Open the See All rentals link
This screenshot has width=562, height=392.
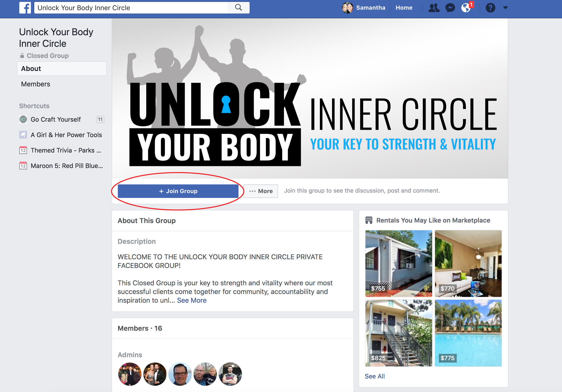(374, 376)
